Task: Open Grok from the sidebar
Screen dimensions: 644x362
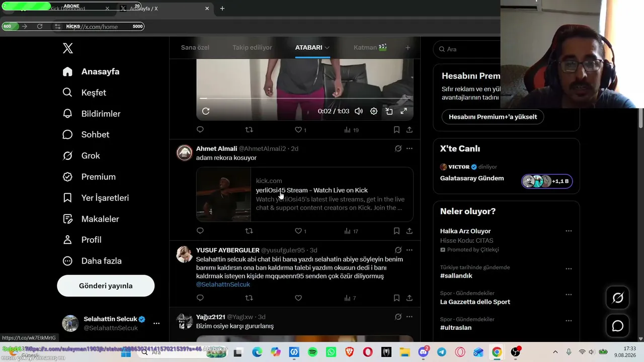Action: pos(82,156)
